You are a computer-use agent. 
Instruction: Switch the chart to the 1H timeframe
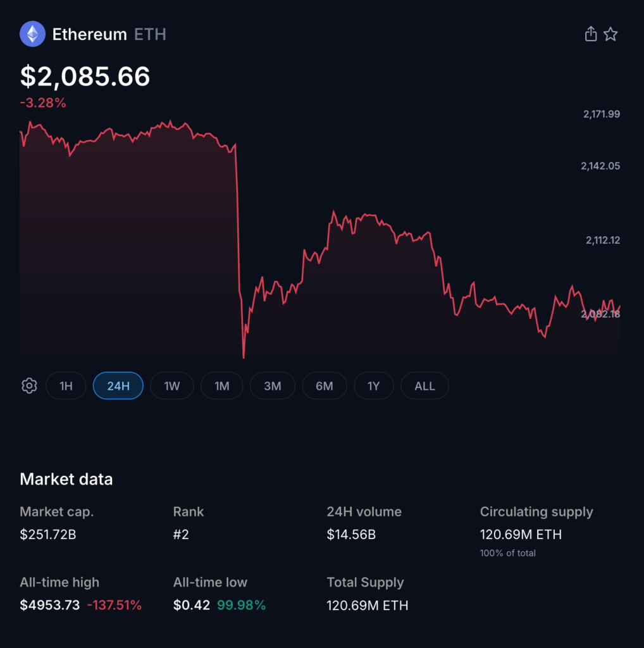[x=66, y=385]
